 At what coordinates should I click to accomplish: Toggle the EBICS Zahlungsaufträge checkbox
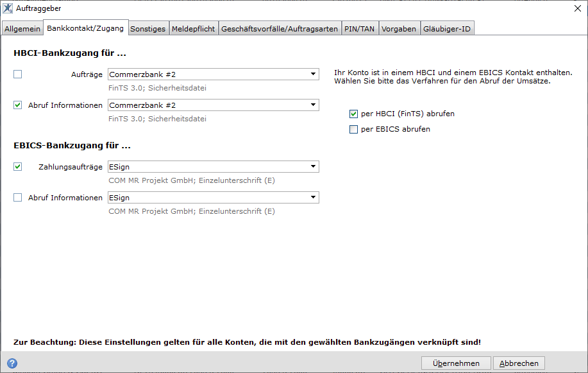pos(17,167)
